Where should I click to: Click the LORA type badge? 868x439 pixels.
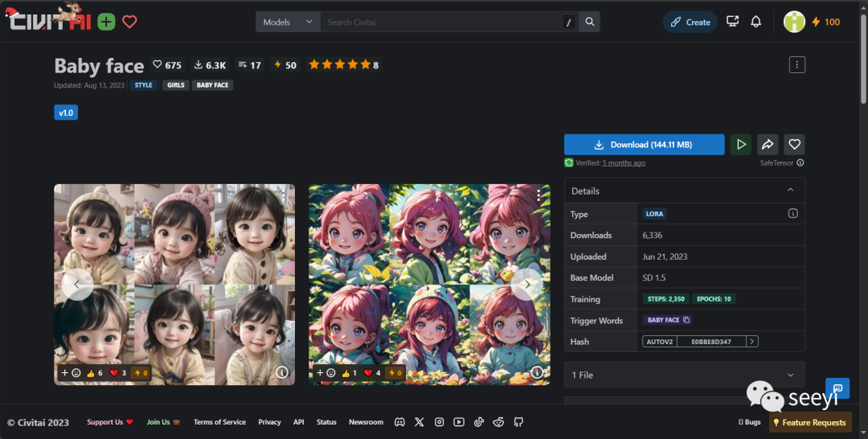(654, 214)
